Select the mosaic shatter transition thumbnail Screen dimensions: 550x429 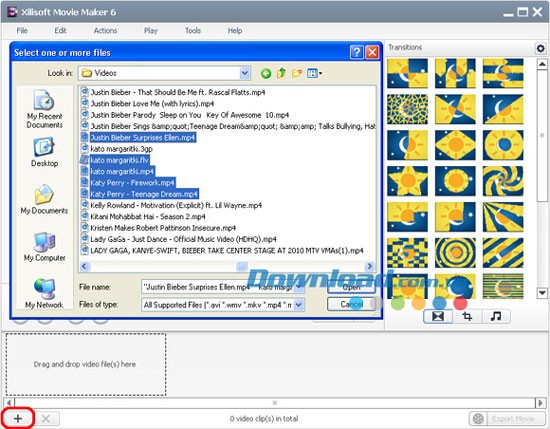pos(408,109)
